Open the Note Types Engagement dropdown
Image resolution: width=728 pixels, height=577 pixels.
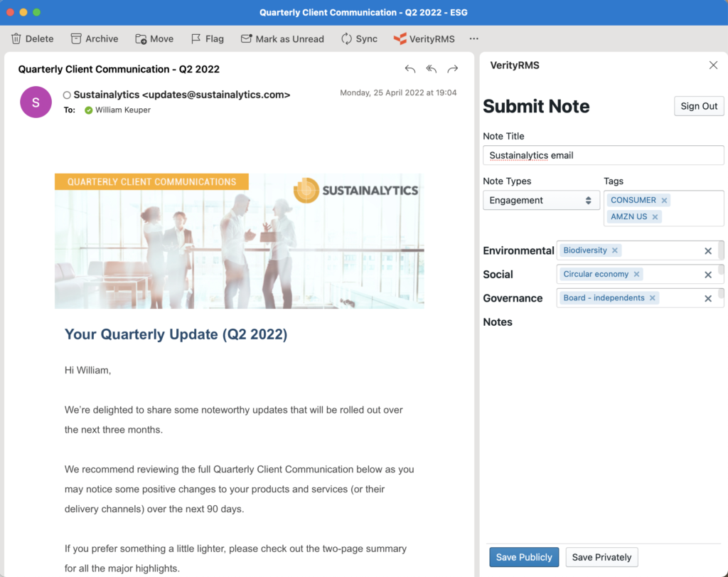click(541, 200)
